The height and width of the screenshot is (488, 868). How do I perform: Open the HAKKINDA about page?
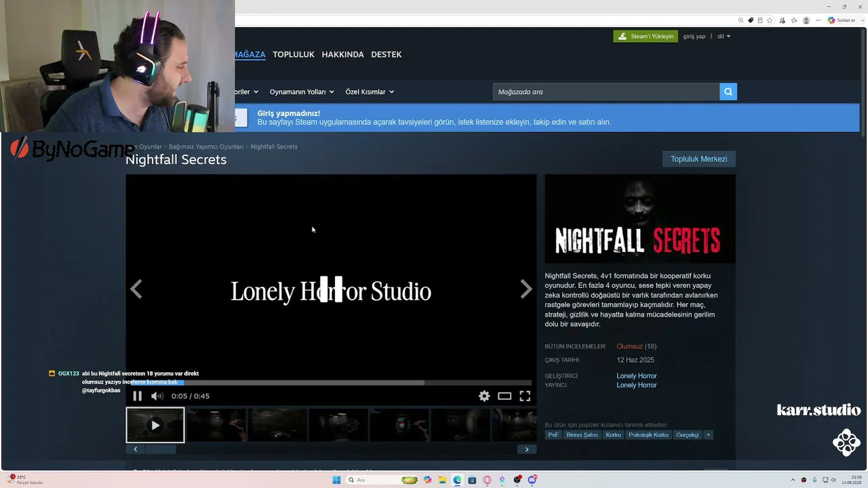(x=343, y=54)
